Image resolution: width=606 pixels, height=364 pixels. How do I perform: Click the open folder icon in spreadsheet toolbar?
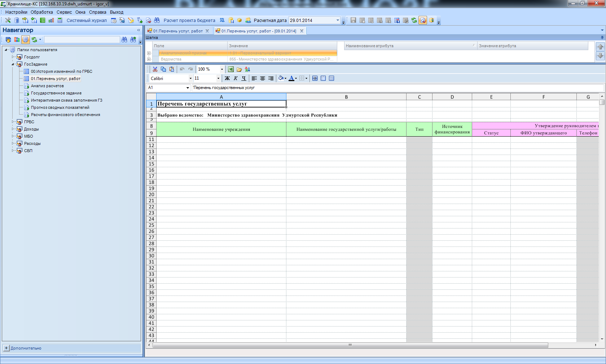pyautogui.click(x=239, y=69)
